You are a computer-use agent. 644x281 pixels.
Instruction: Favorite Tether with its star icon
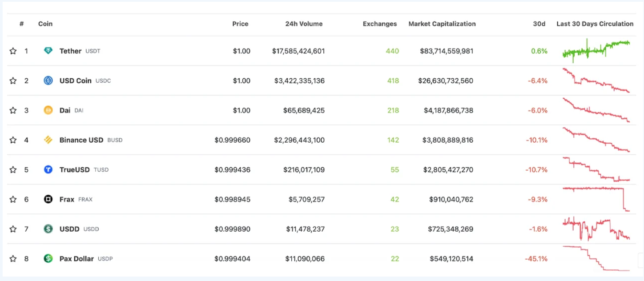tap(13, 51)
